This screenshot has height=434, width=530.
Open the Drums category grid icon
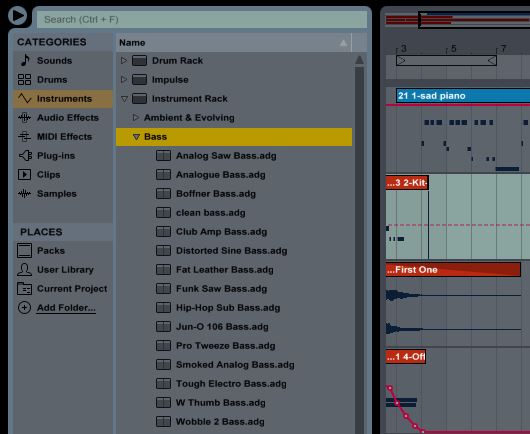point(24,79)
